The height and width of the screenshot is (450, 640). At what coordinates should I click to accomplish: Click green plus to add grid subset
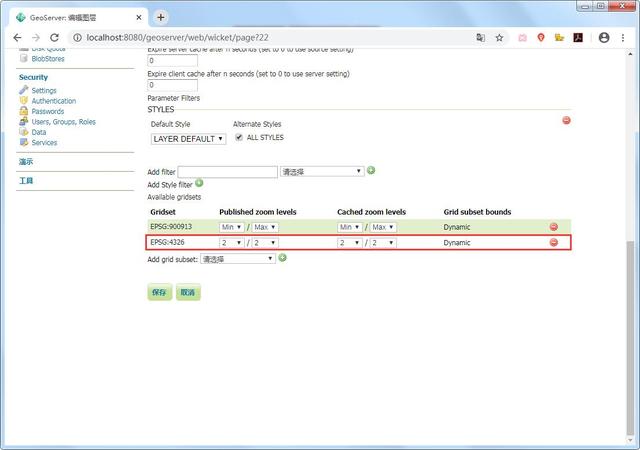(x=282, y=258)
